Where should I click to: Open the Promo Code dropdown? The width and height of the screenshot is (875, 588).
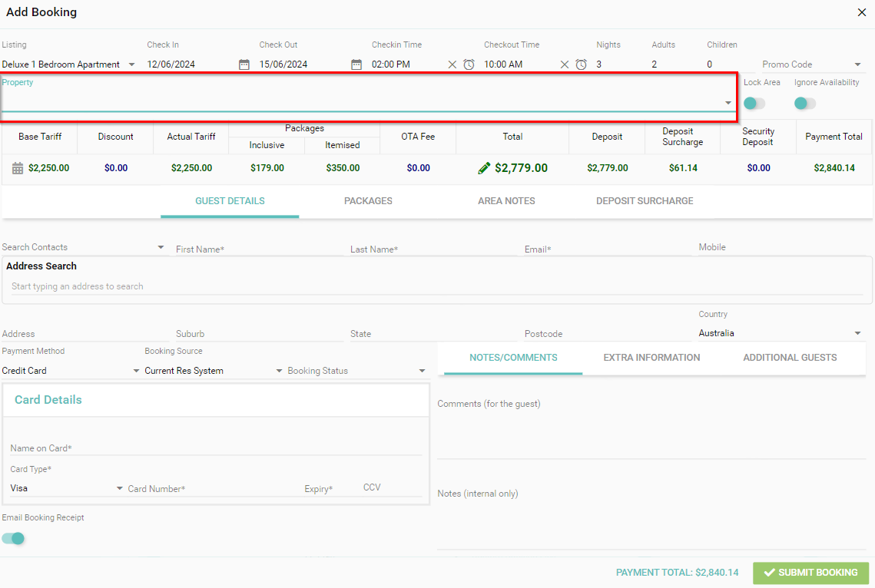tap(857, 64)
